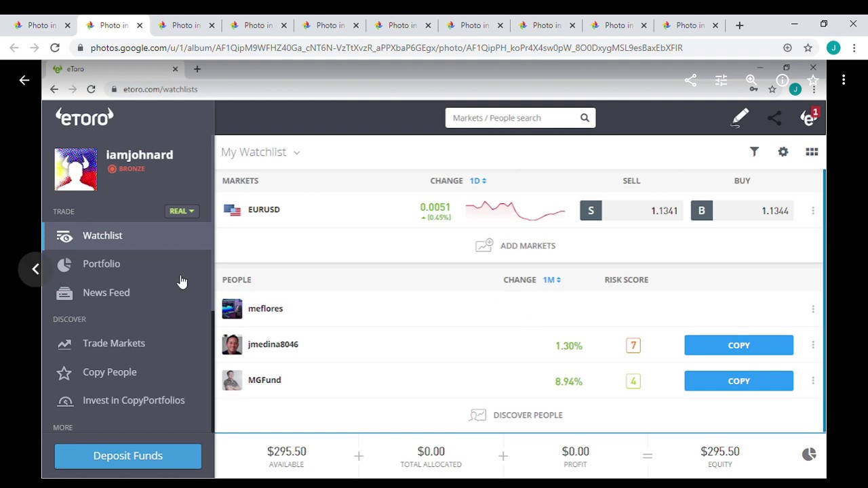
Task: Zoom into the photo with the magnifier icon
Action: (751, 80)
